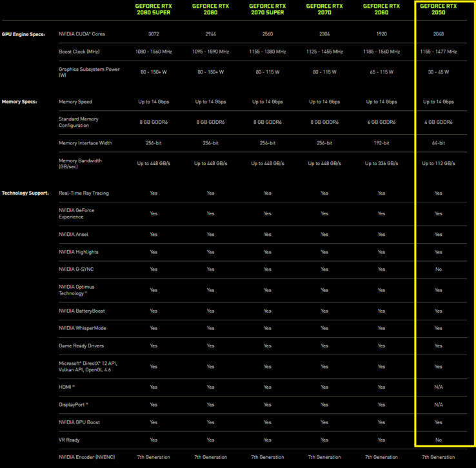Click the GEFORCE RTX 2080 SUPER column header
476x468 pixels.
click(154, 10)
